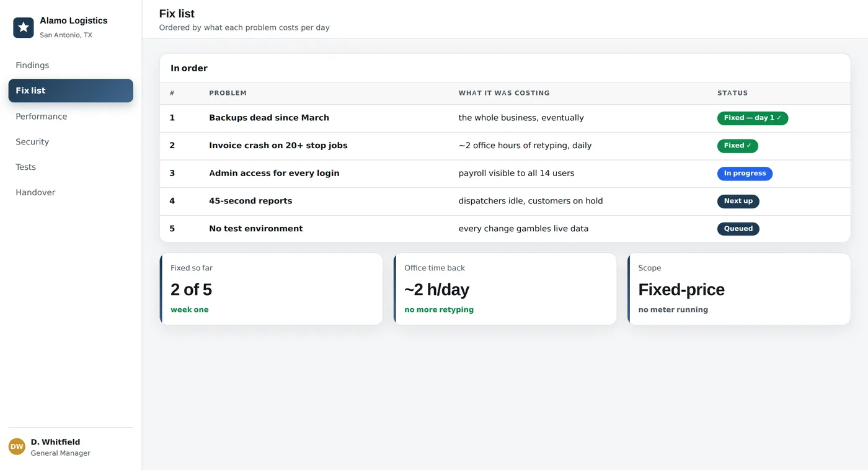Click the 'WHAT IT WAS COSTING' header
The width and height of the screenshot is (868, 470).
(504, 93)
